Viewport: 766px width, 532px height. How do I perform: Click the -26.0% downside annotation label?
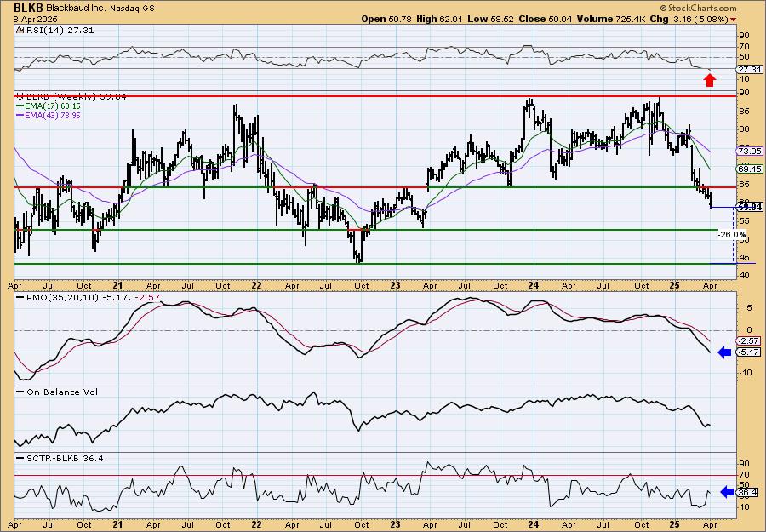coord(732,235)
